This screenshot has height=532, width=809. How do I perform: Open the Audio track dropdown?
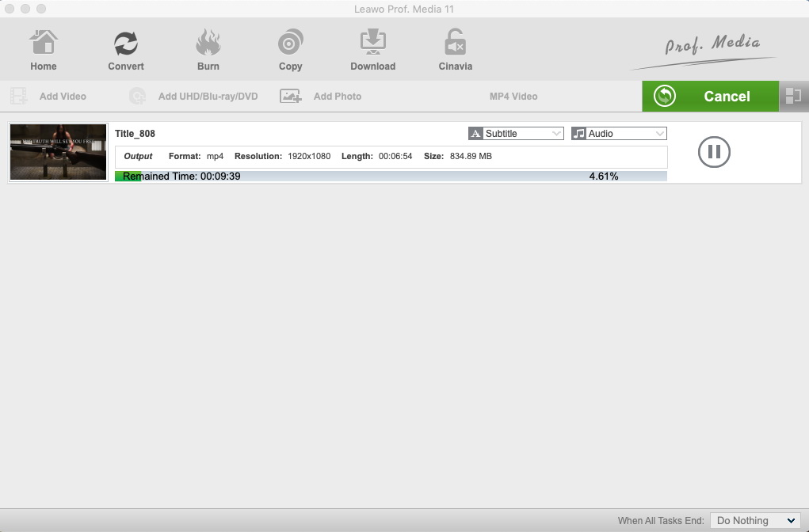click(619, 134)
